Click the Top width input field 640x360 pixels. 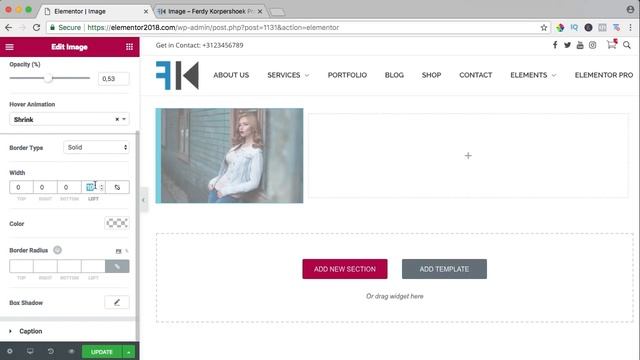click(x=21, y=187)
